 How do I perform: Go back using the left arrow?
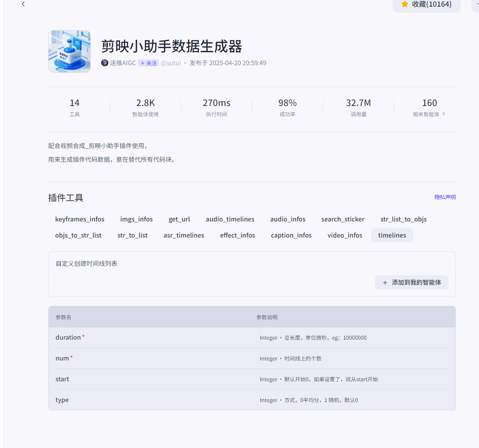pyautogui.click(x=23, y=4)
